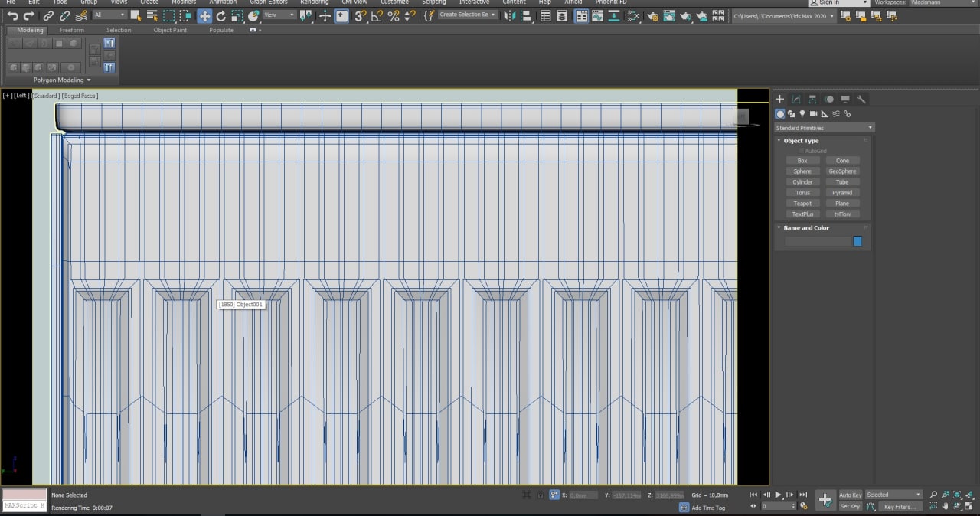The height and width of the screenshot is (516, 980).
Task: Open the Create Selection Set dropdown
Action: pyautogui.click(x=468, y=15)
